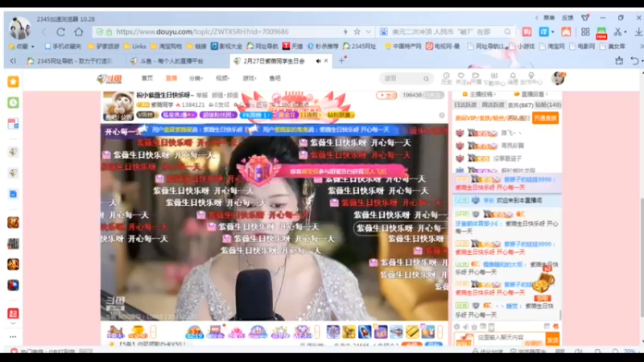Mute the active tab speaker icon
The width and height of the screenshot is (644, 362).
click(318, 61)
